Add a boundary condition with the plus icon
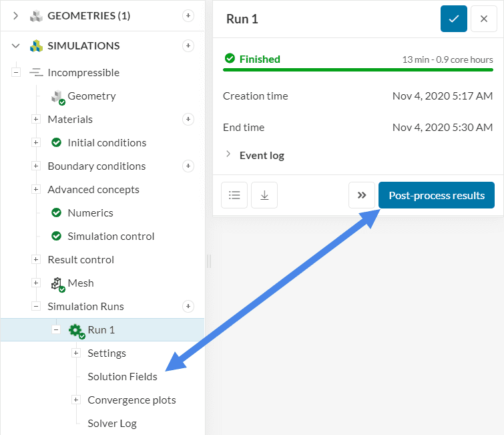 (x=188, y=166)
